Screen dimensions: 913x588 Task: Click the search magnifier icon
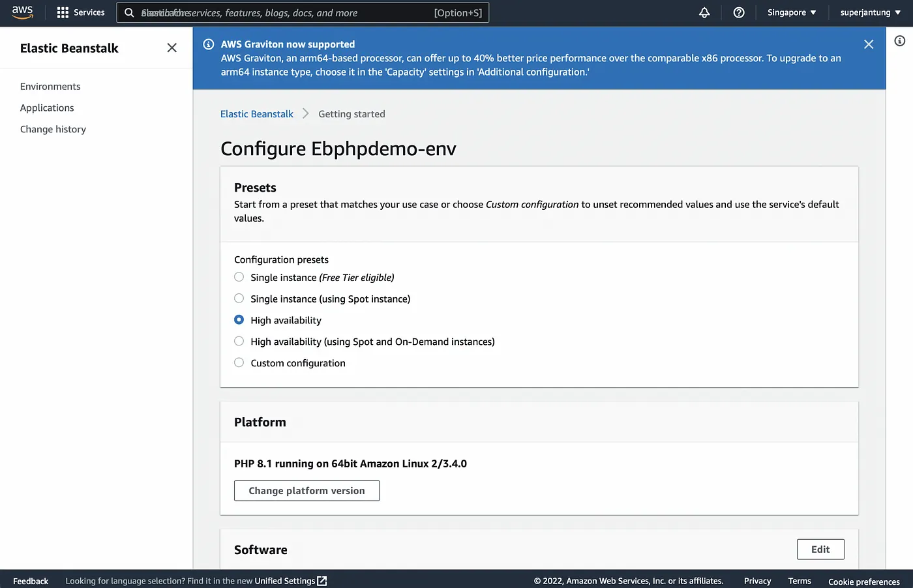[129, 12]
